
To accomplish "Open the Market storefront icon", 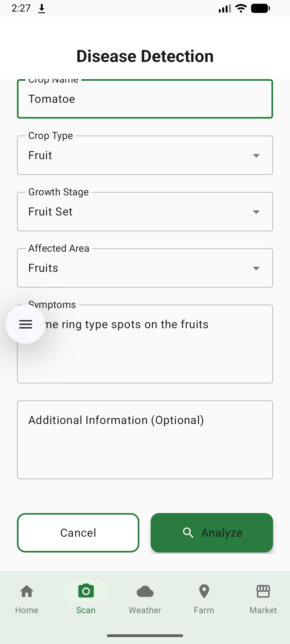I will click(x=263, y=591).
